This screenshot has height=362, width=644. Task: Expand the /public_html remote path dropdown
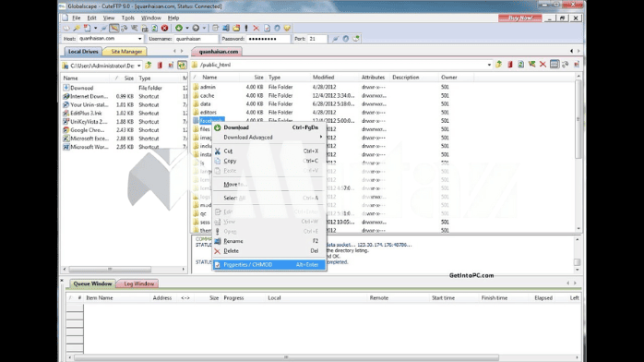(x=489, y=65)
